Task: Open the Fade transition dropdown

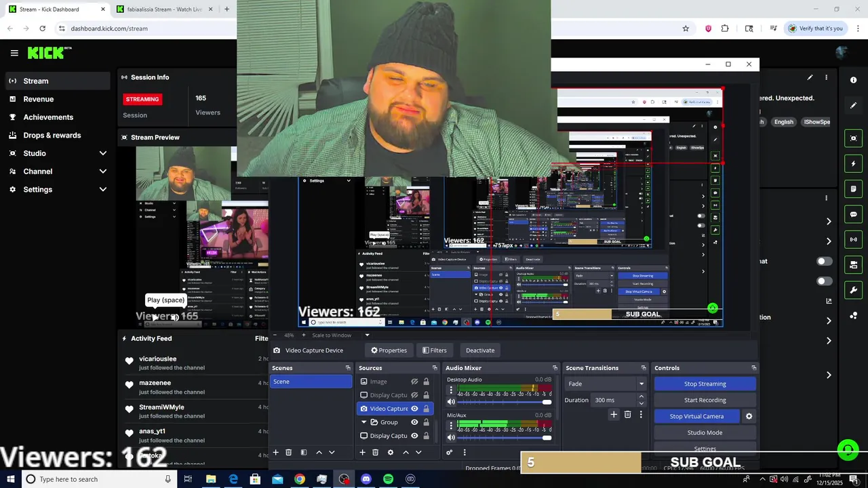Action: click(606, 384)
